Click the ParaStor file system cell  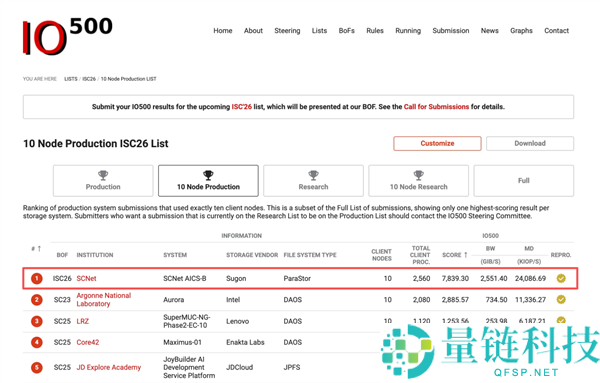pyautogui.click(x=297, y=279)
